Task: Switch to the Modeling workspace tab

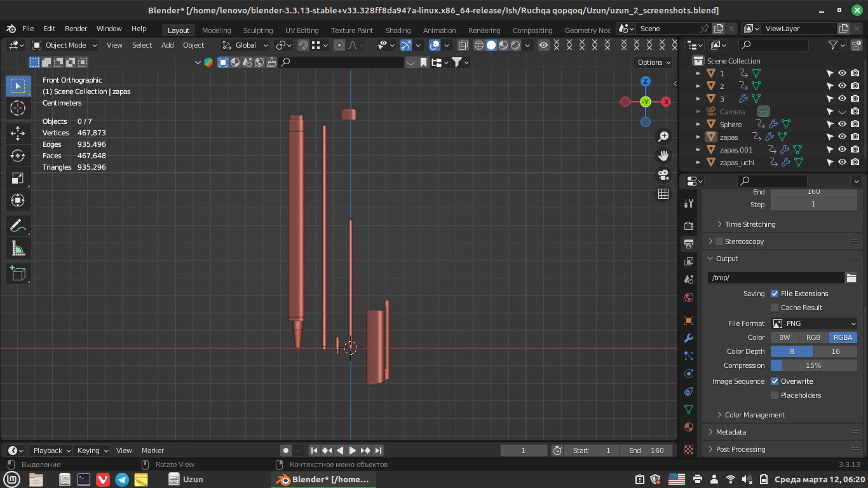Action: [216, 30]
